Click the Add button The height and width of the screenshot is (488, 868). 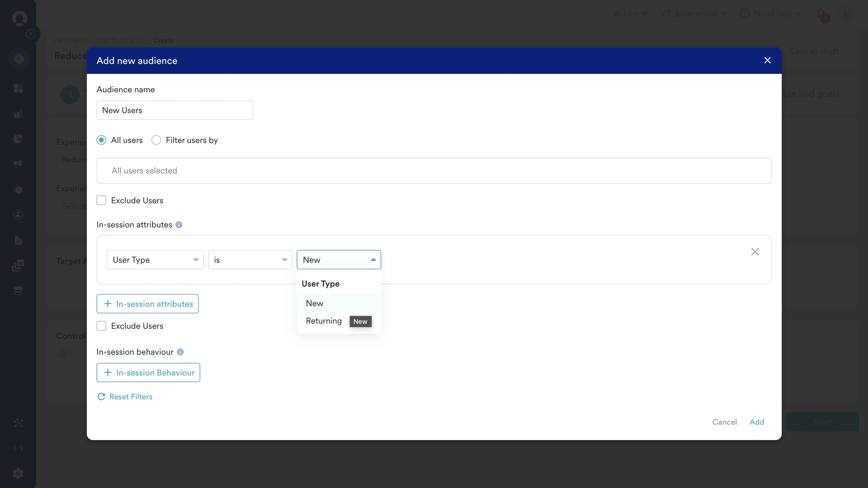point(756,422)
